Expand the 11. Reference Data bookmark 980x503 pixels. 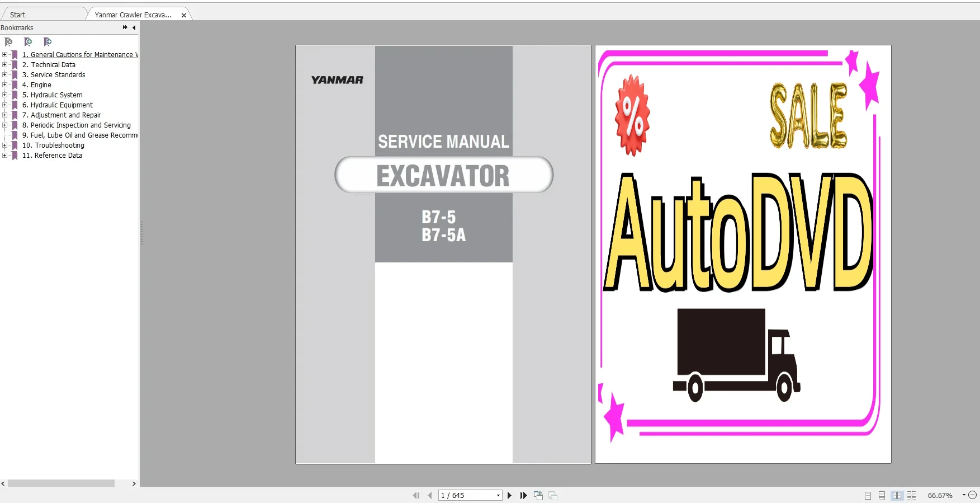5,156
